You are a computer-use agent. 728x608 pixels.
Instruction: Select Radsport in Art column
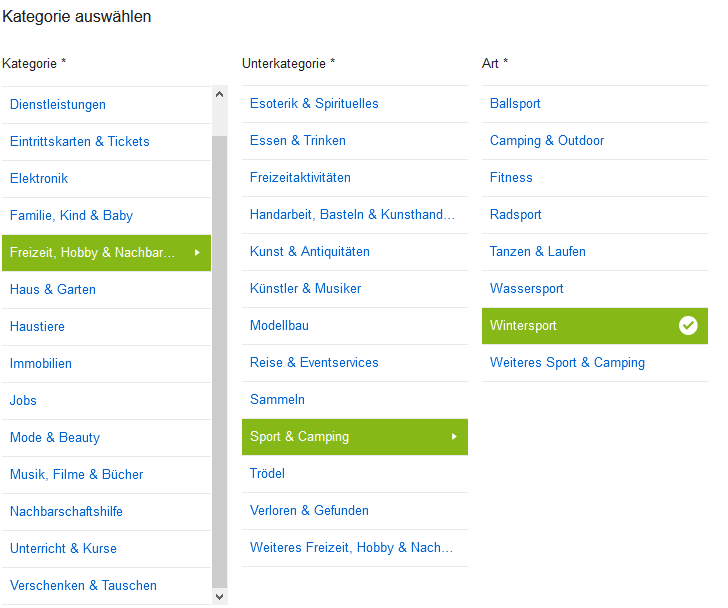(516, 215)
